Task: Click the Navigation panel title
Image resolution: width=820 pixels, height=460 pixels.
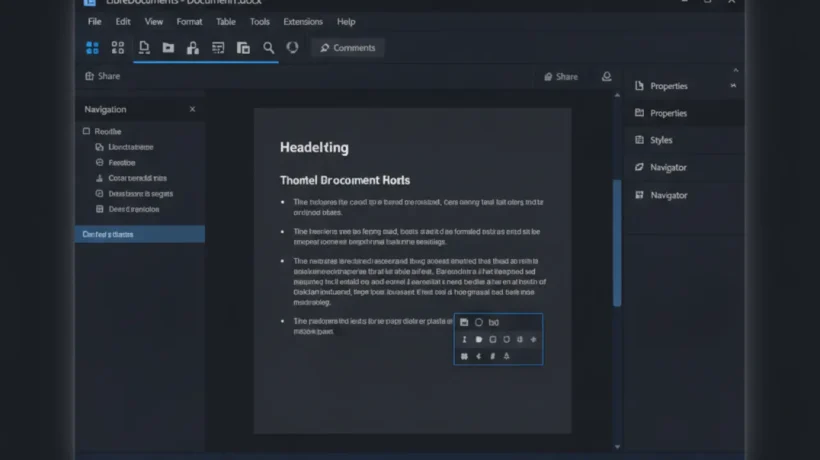Action: point(106,109)
